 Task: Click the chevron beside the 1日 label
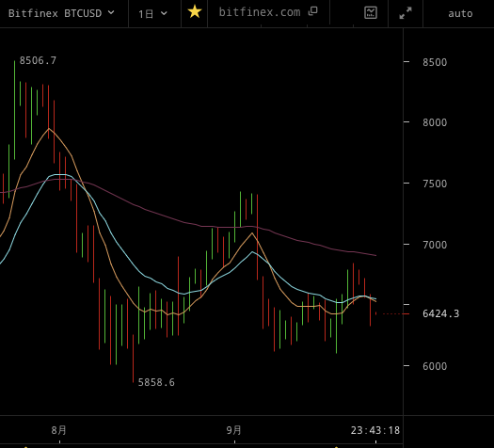coord(164,13)
